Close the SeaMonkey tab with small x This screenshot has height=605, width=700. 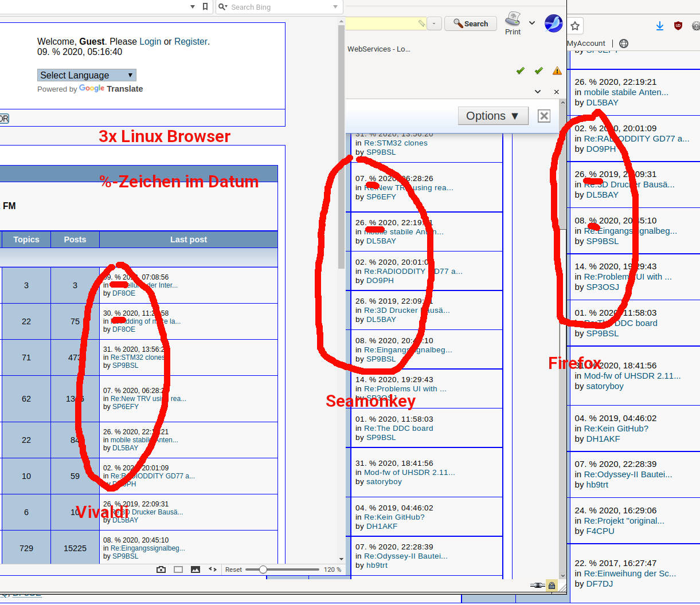point(556,92)
